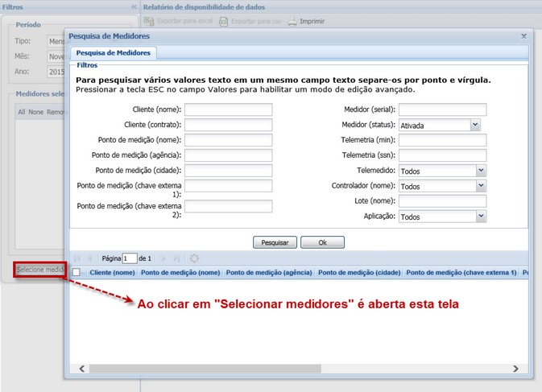Select the Pesquisa de Medidores tab

coord(114,53)
